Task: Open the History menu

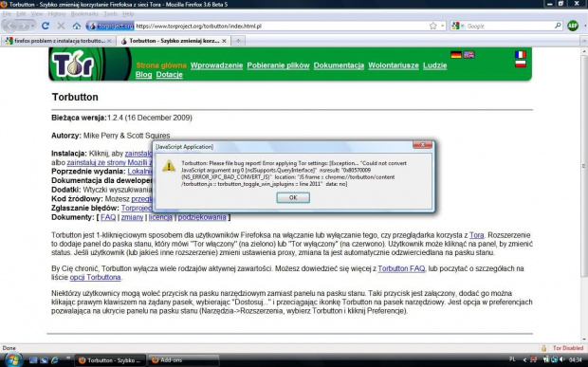Action: pos(57,14)
